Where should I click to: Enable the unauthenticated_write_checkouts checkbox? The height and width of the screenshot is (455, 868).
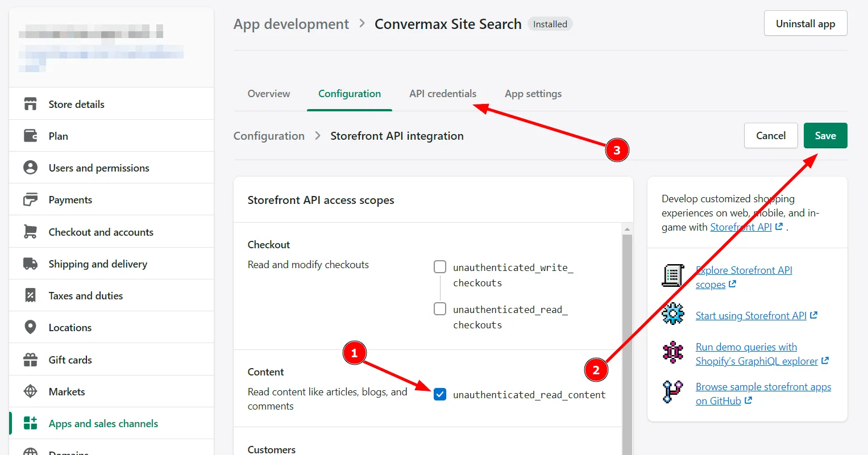click(x=440, y=267)
